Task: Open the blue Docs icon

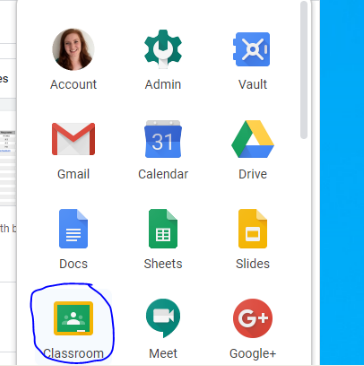Action: click(x=73, y=229)
